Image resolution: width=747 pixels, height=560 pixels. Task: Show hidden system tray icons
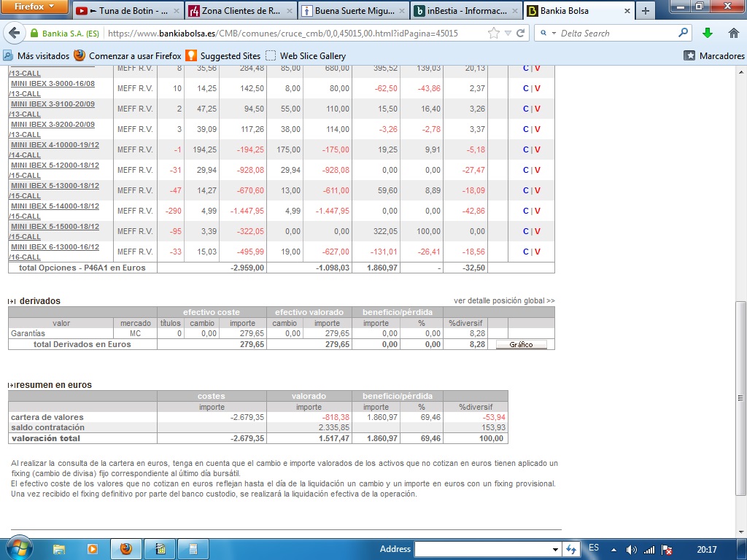click(614, 549)
